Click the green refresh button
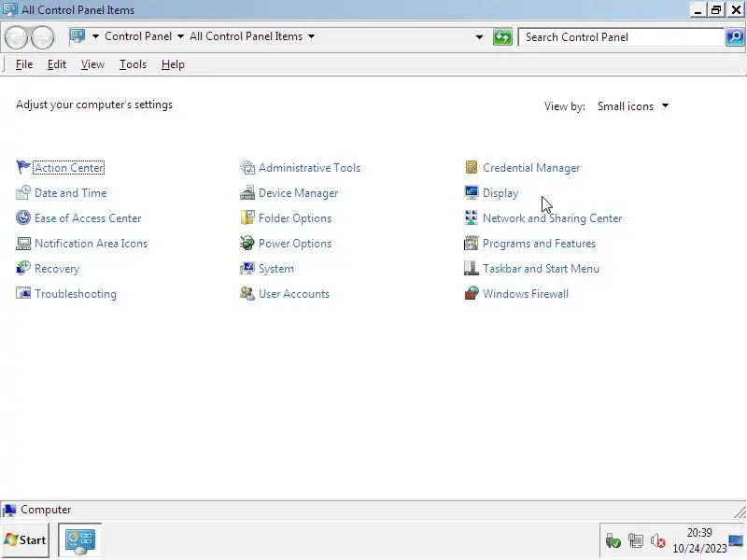 502,36
